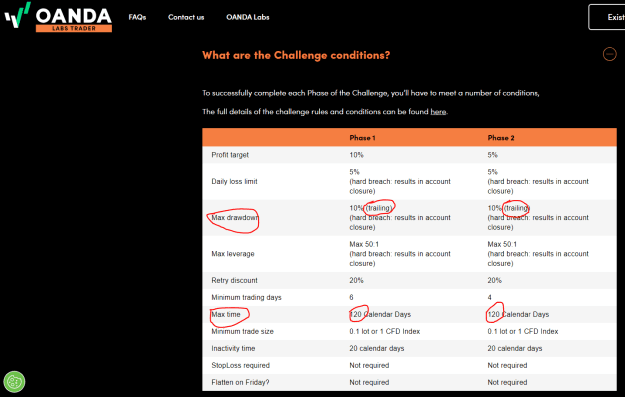625x397 pixels.
Task: Click the Inactivity time row label
Action: (233, 348)
